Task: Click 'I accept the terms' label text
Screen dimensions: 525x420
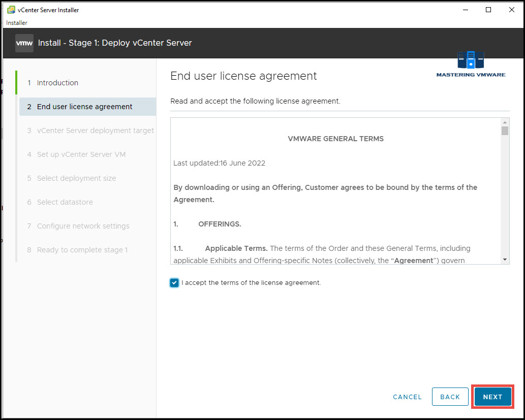Action: (251, 283)
